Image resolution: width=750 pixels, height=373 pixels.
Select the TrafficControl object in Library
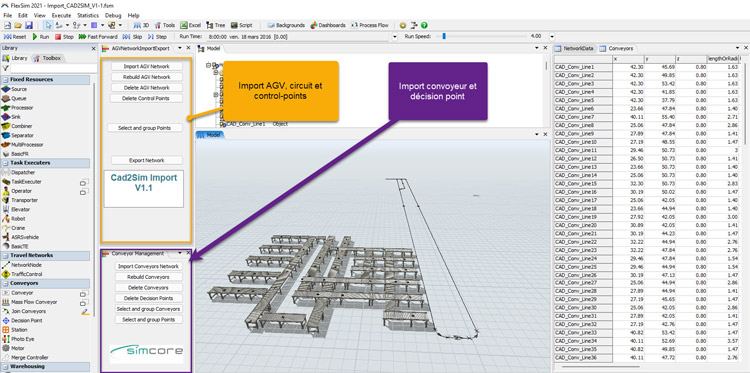22,274
